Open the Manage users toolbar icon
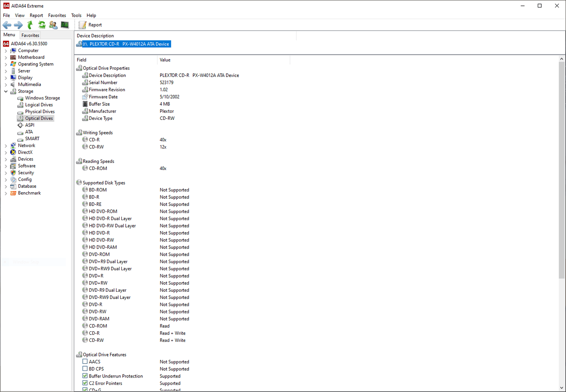Viewport: 566px width, 392px height. (53, 25)
